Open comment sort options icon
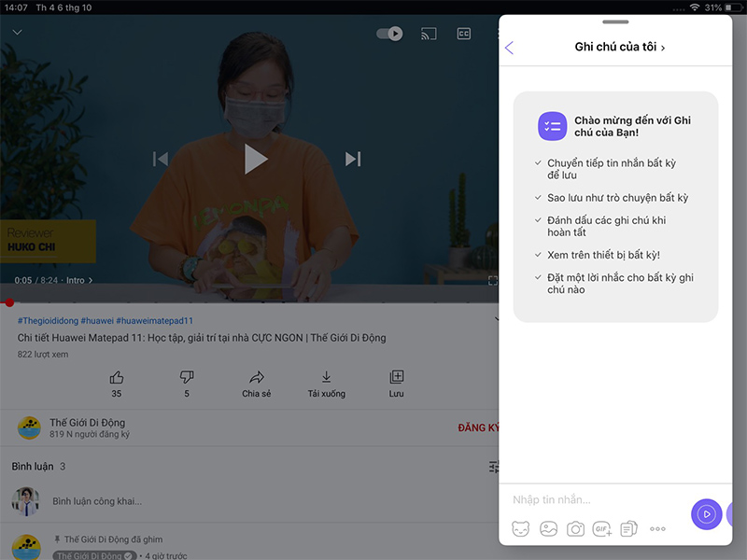Viewport: 747px width, 560px height. coord(494,467)
